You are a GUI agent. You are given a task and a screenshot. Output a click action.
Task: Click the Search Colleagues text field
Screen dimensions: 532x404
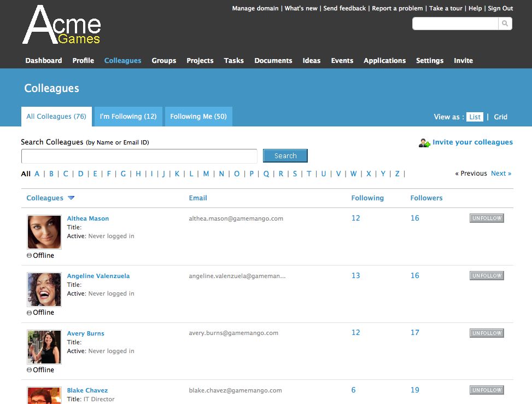[139, 157]
